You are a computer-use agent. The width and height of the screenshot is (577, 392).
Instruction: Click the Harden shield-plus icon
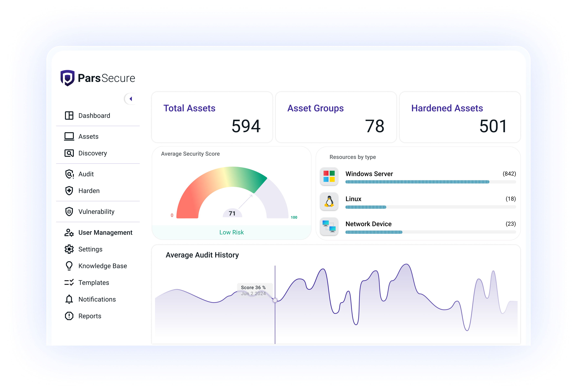[69, 191]
